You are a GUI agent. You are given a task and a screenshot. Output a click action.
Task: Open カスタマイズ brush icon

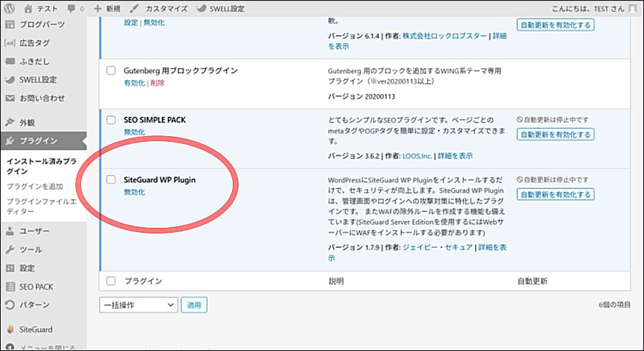point(134,8)
